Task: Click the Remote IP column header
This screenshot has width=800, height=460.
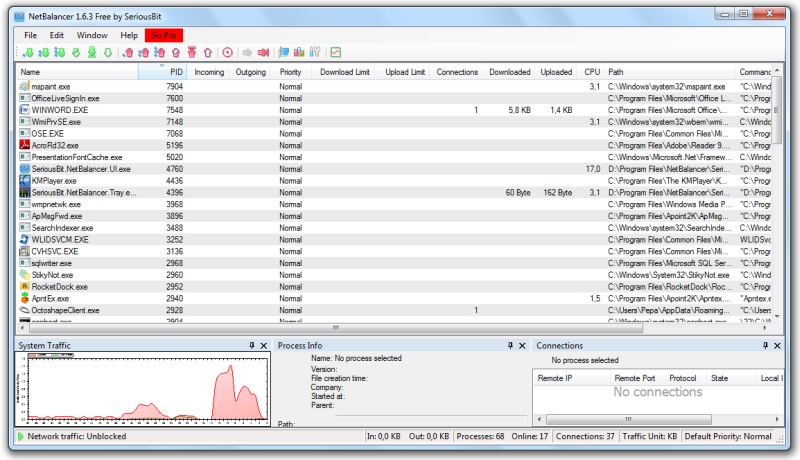Action: point(571,378)
